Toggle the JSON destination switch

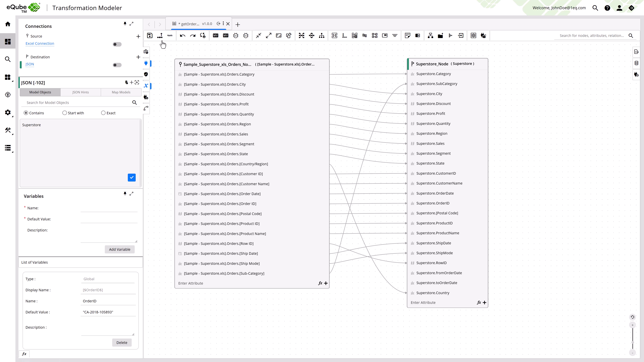(117, 65)
